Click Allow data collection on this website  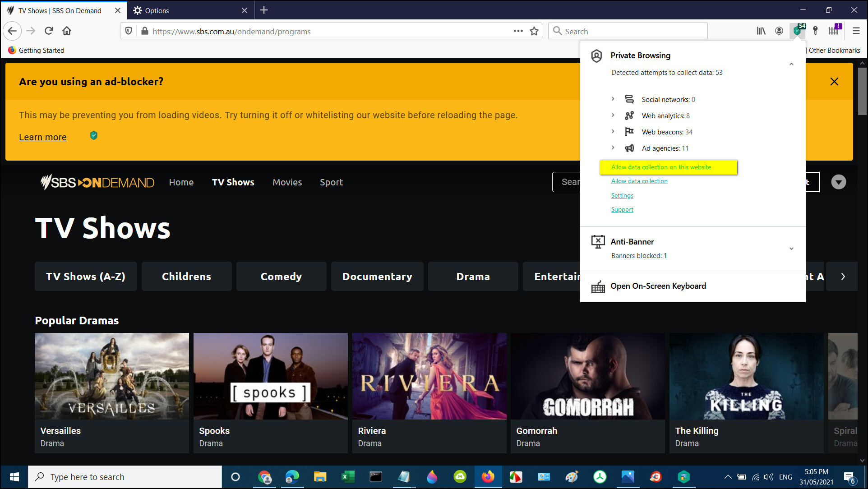coord(661,167)
